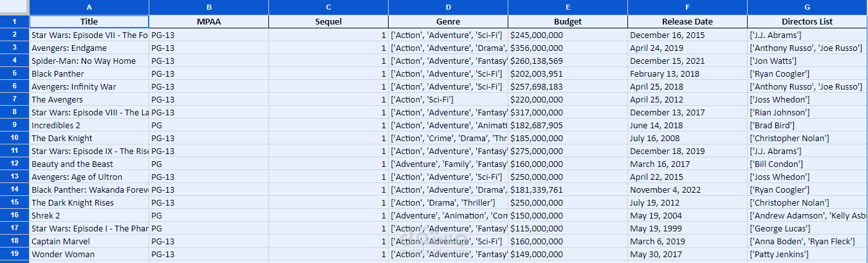Click row 12 header number
The width and height of the screenshot is (868, 263).
click(x=14, y=164)
